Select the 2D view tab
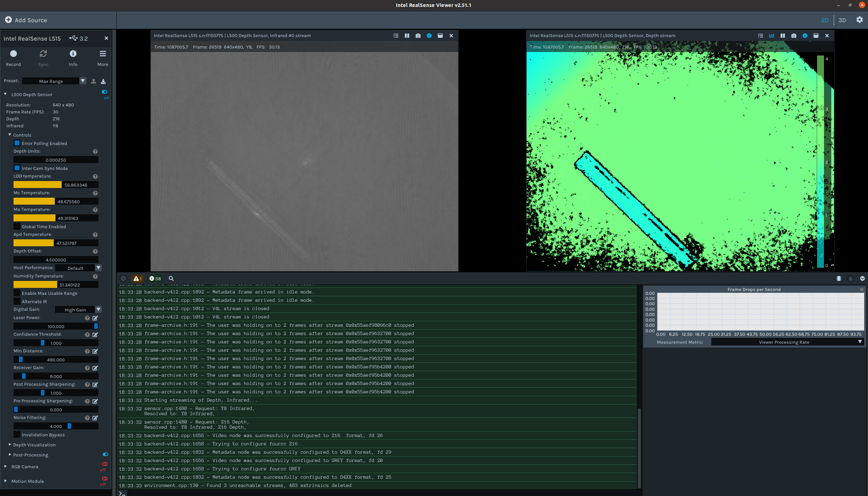 coord(824,20)
